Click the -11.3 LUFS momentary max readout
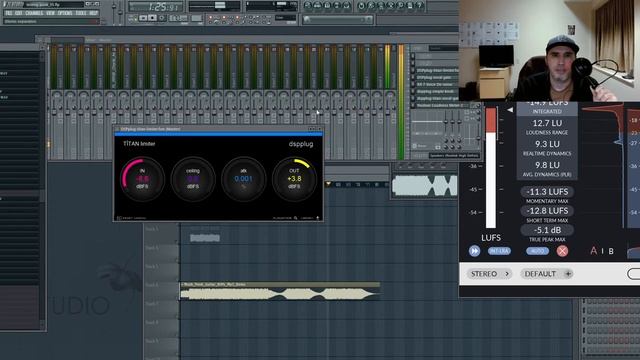The image size is (640, 360). coord(547,191)
